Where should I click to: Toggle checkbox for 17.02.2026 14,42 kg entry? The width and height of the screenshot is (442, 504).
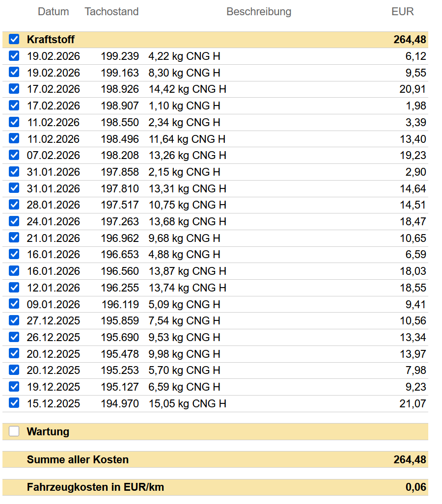click(x=14, y=89)
